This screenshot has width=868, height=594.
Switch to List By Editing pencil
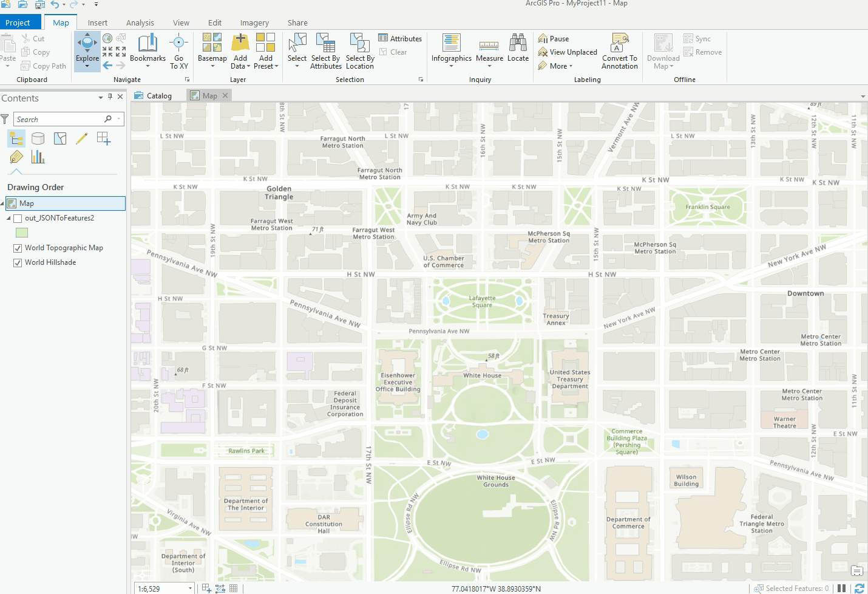[82, 138]
